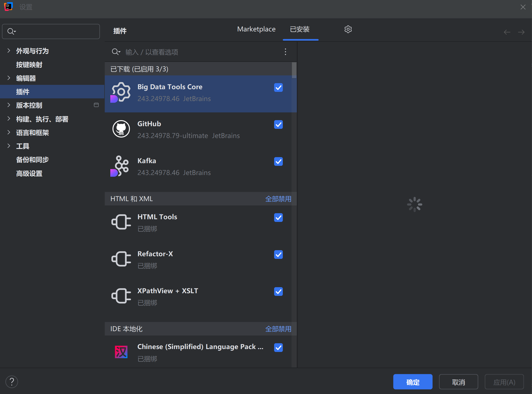This screenshot has height=394, width=532.
Task: Expand the 构建、执行、部署 group
Action: click(x=9, y=118)
